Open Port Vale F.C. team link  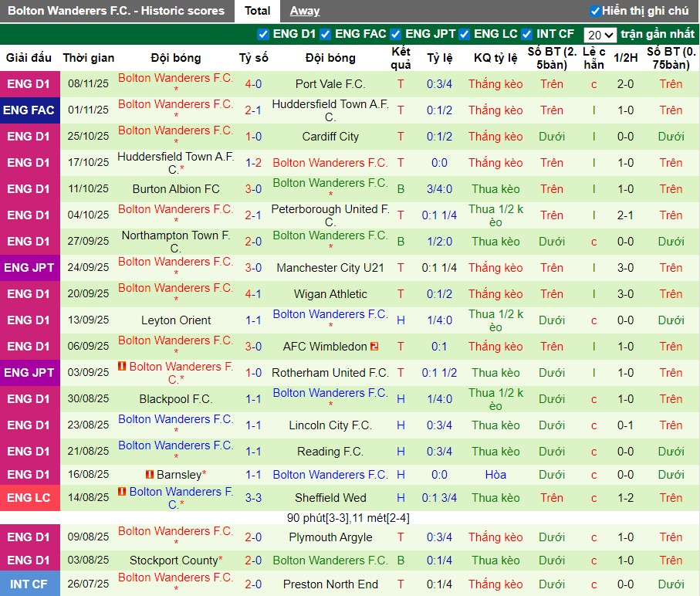click(330, 84)
